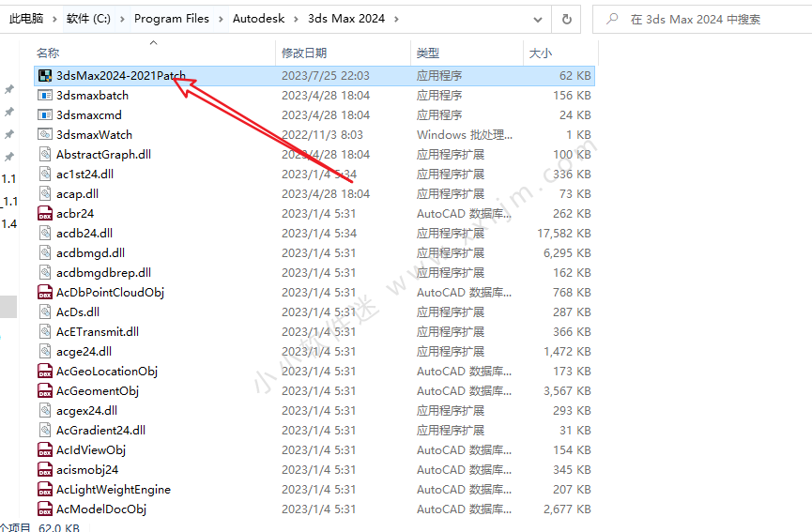This screenshot has width=812, height=532.
Task: Click the AcDbPointCloudObj DBX icon
Action: (45, 293)
